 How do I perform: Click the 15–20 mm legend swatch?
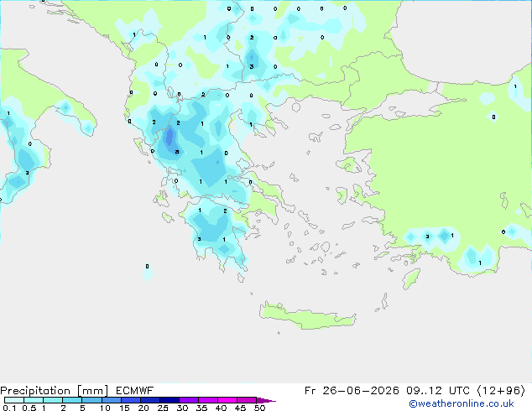pos(130,400)
